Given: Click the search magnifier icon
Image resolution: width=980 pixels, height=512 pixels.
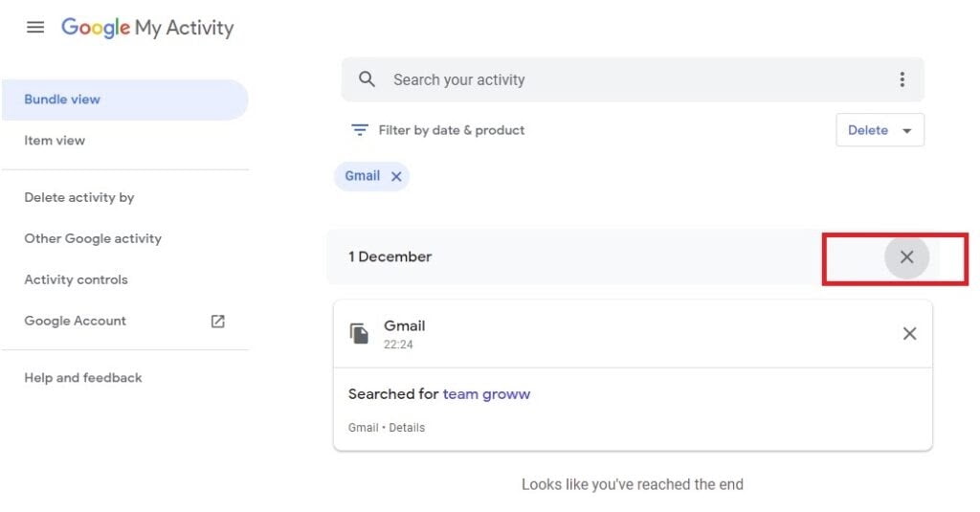Looking at the screenshot, I should [x=367, y=79].
